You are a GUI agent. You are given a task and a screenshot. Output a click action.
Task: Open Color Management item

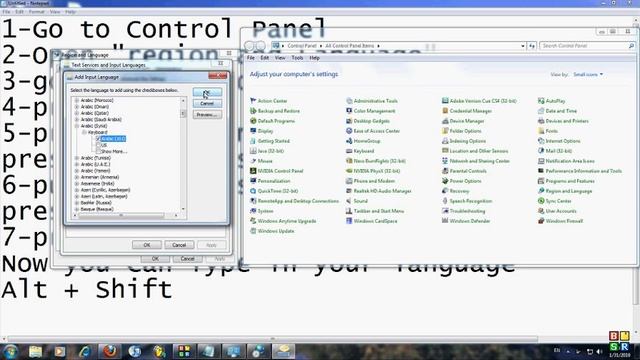click(x=371, y=111)
